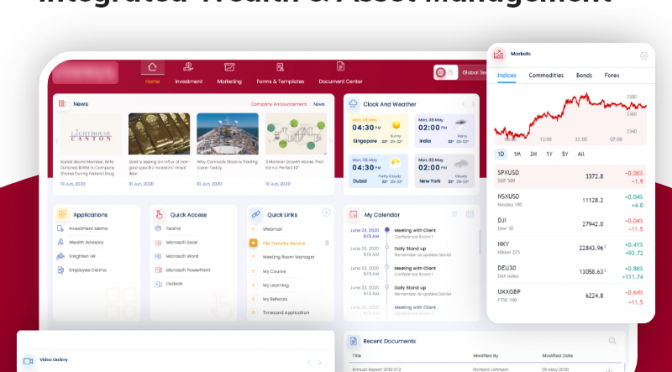Select the 1D chart range option

[501, 154]
